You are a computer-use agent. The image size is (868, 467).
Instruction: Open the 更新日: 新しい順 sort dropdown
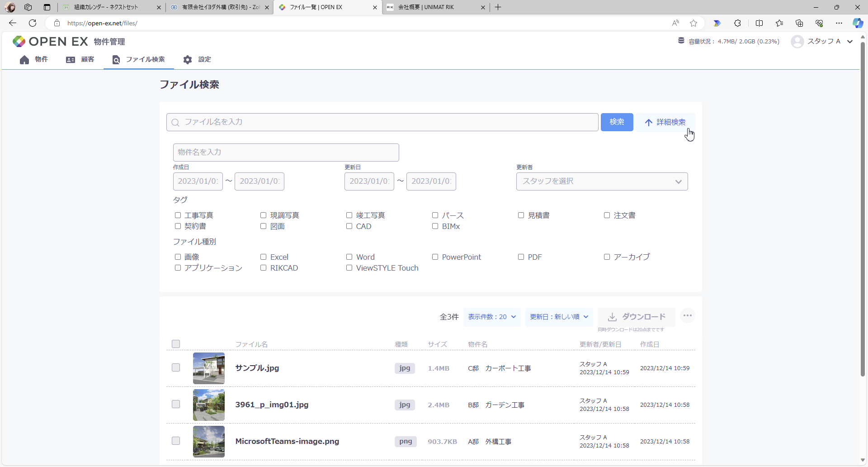pos(559,317)
